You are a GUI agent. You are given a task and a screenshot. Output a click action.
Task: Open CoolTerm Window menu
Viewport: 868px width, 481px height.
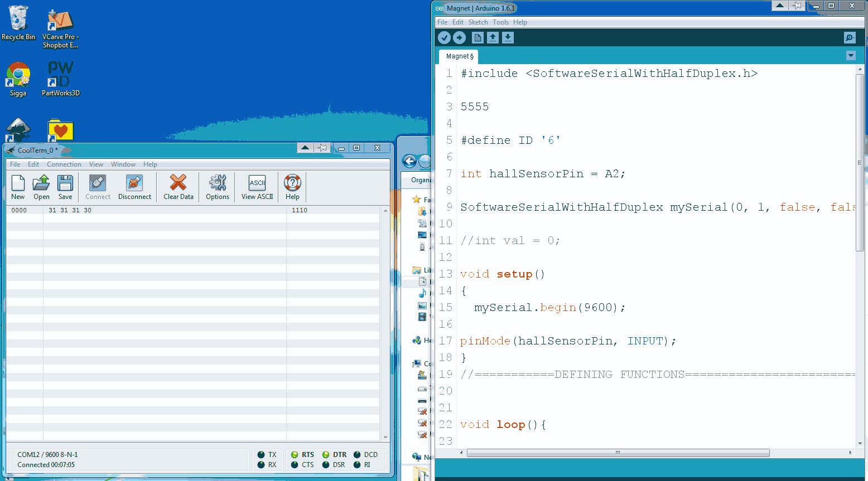pos(123,164)
